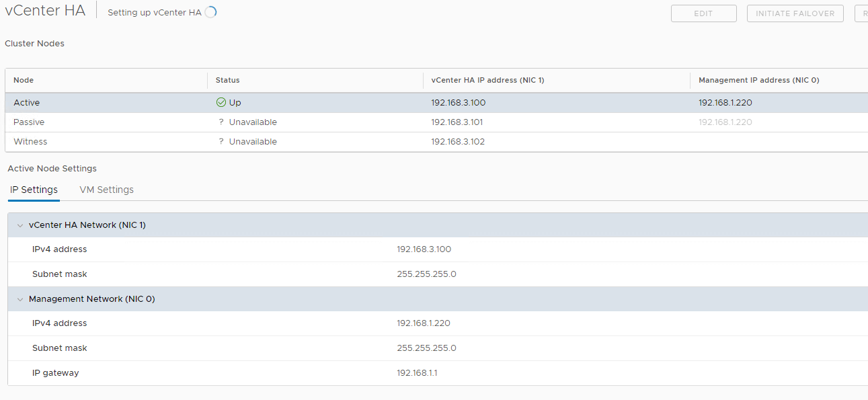Select the "Witness" node name cell
This screenshot has height=400, width=868.
30,142
